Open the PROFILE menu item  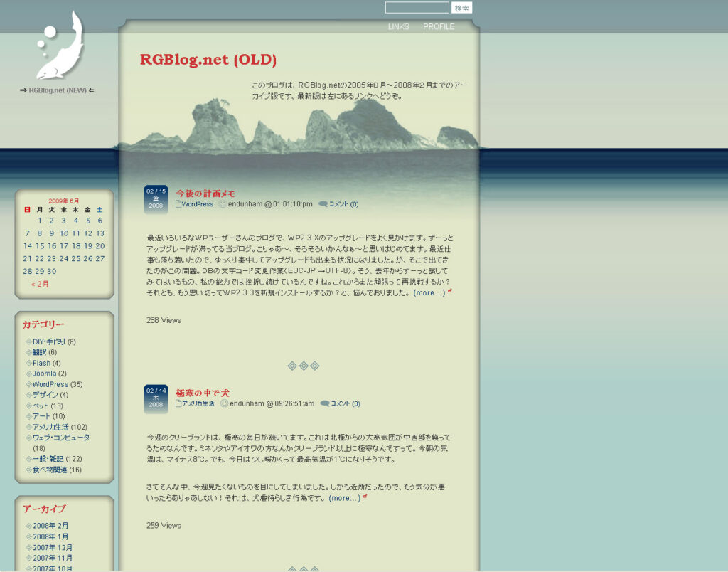click(x=439, y=27)
